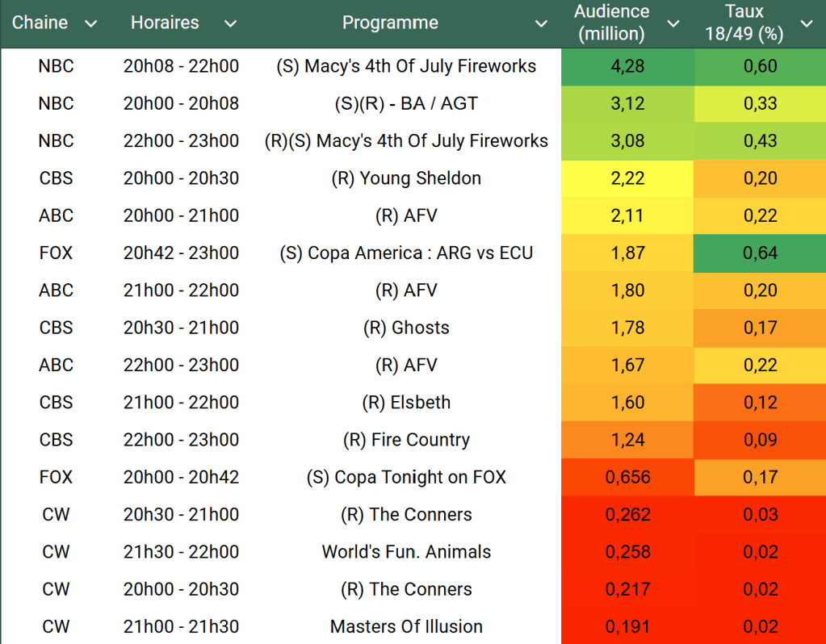826x644 pixels.
Task: Select the Elsbeth programme cell
Action: click(406, 402)
